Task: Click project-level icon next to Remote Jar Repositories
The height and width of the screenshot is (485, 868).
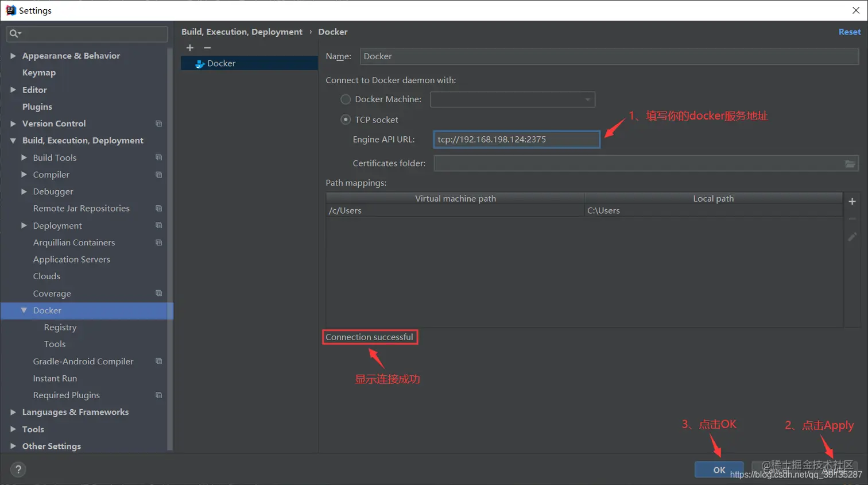Action: click(158, 209)
